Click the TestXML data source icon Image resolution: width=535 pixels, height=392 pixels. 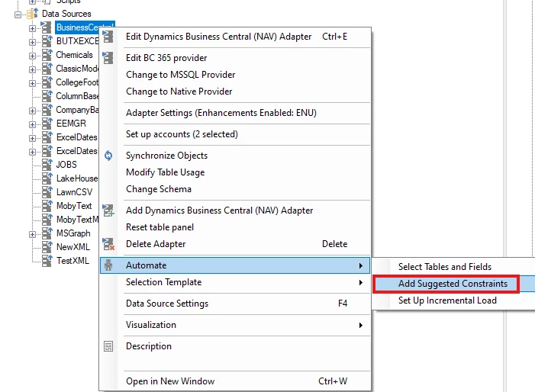coord(47,261)
